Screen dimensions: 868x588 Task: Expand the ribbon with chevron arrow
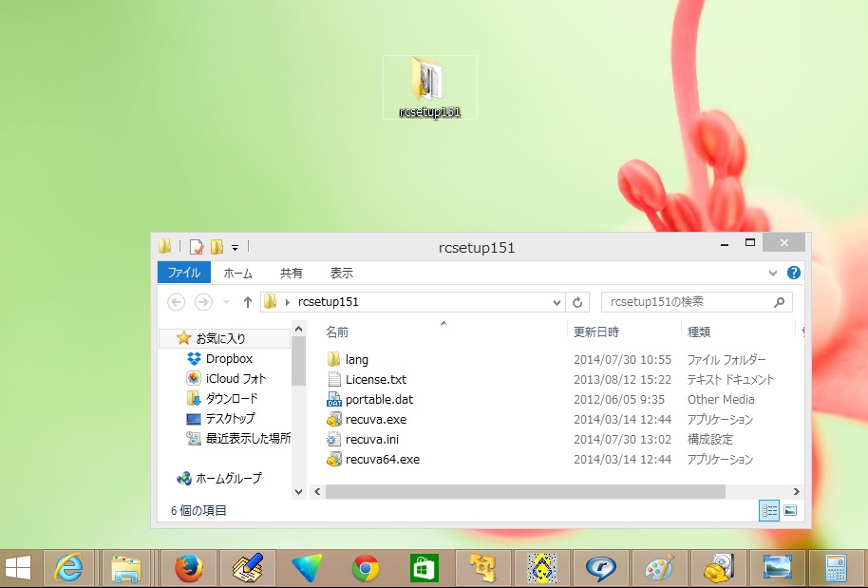[773, 273]
